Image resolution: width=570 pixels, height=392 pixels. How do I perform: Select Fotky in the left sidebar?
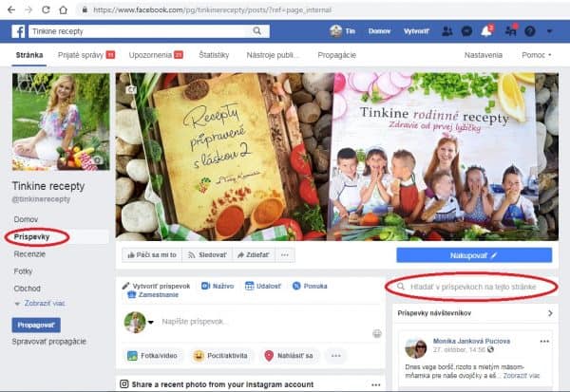pos(23,271)
